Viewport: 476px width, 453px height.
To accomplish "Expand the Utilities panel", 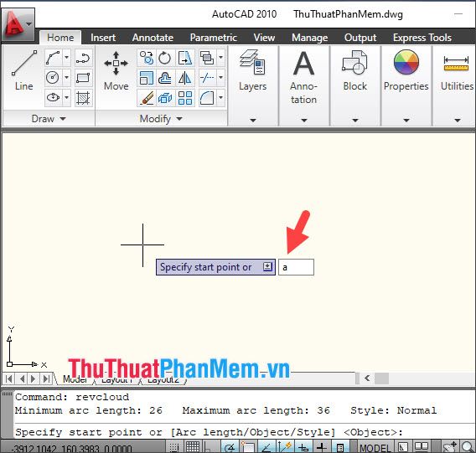I will pos(458,121).
